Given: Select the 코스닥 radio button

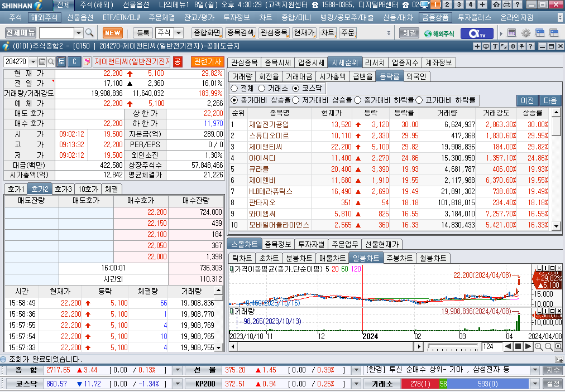Looking at the screenshot, I should coord(295,88).
